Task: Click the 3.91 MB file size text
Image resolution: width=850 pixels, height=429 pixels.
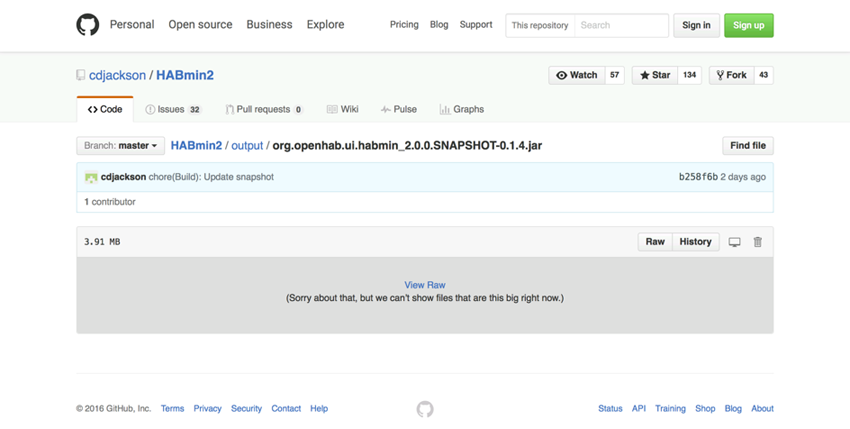Action: 102,242
